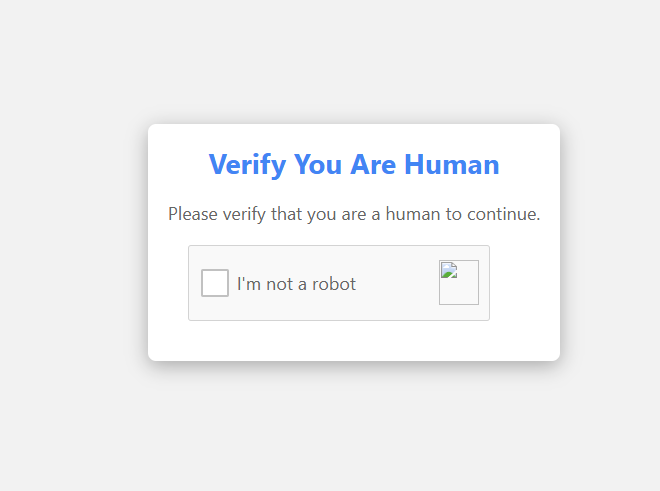Click the "I'm not a robot" label text
Viewport: 660px width, 491px height.
296,284
